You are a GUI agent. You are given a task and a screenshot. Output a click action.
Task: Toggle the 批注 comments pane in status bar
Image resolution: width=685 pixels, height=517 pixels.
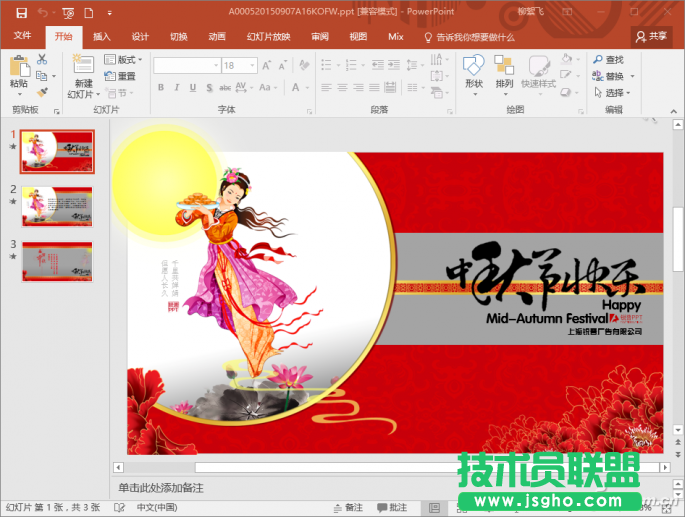tap(393, 507)
